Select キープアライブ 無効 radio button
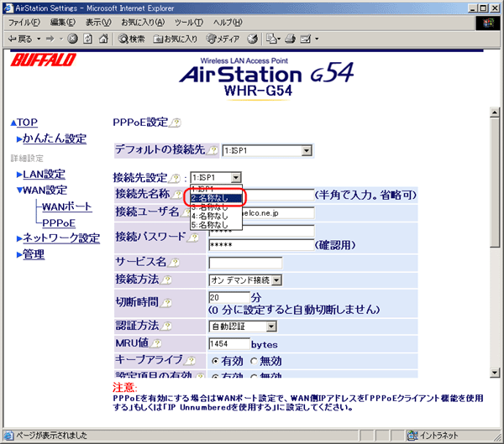Image resolution: width=504 pixels, height=444 pixels. [x=254, y=361]
